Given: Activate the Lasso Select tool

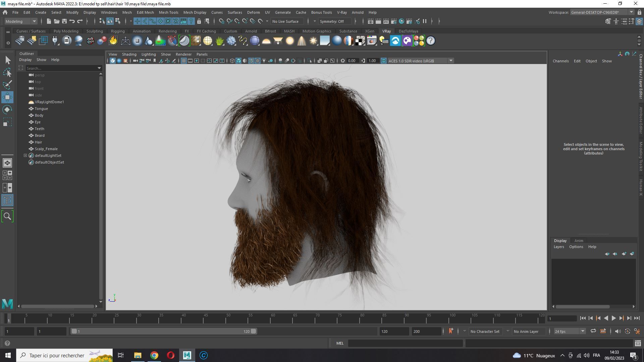Looking at the screenshot, I should pyautogui.click(x=8, y=72).
